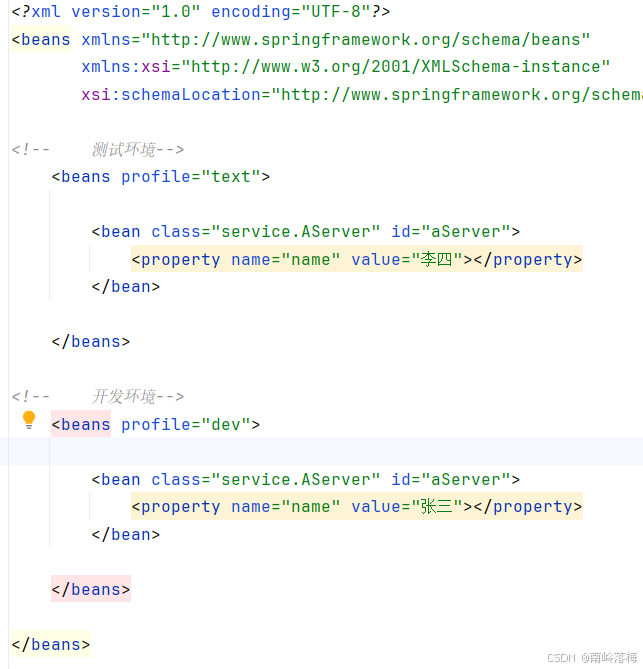Screen dimensions: 643x669
Task: Click the 测试环境 comment
Action: [98, 149]
